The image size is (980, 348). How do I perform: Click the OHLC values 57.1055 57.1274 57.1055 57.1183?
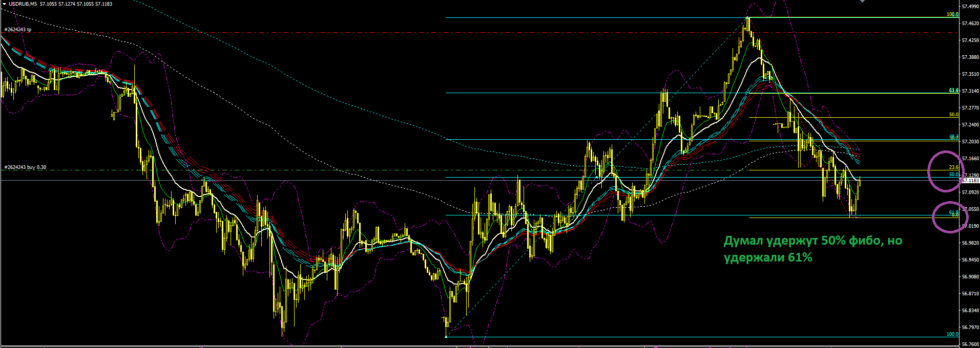[x=76, y=4]
